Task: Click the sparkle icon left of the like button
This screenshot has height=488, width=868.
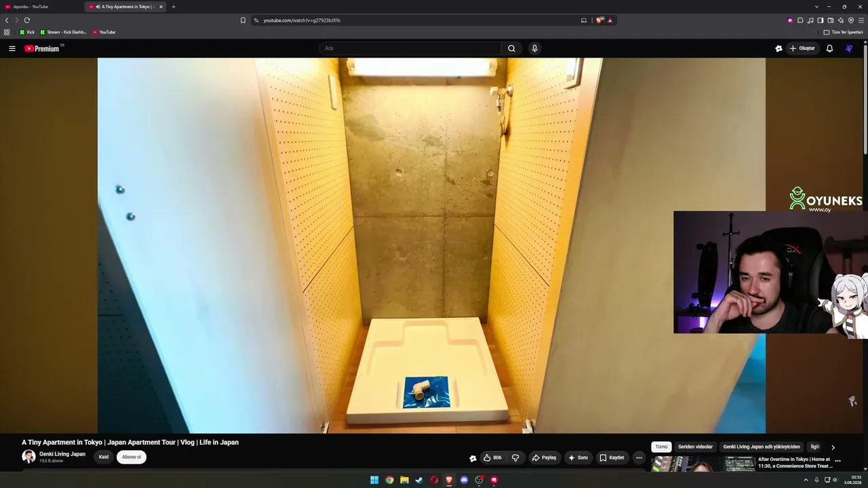Action: pyautogui.click(x=473, y=458)
